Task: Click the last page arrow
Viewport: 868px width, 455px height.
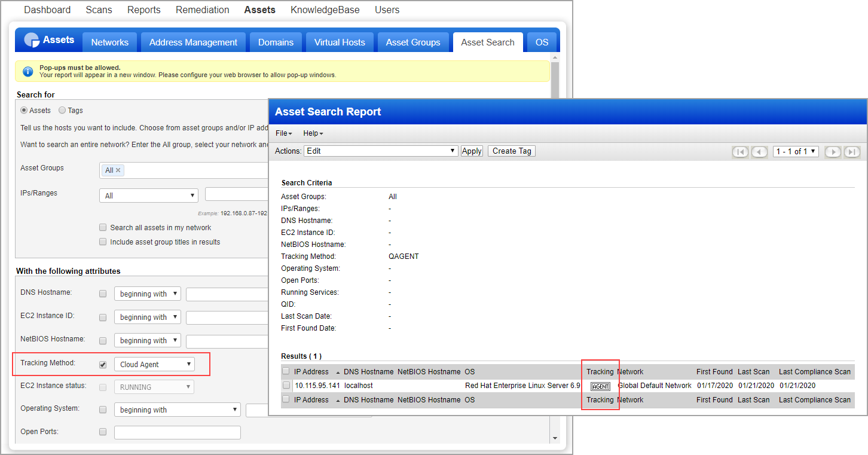Action: pos(852,152)
